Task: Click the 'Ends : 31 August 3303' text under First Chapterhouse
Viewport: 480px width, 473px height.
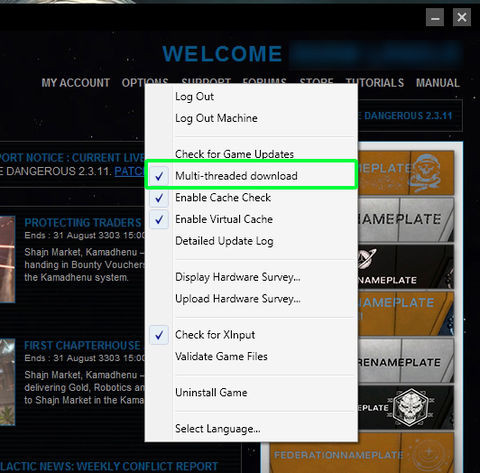Action: tap(85, 358)
